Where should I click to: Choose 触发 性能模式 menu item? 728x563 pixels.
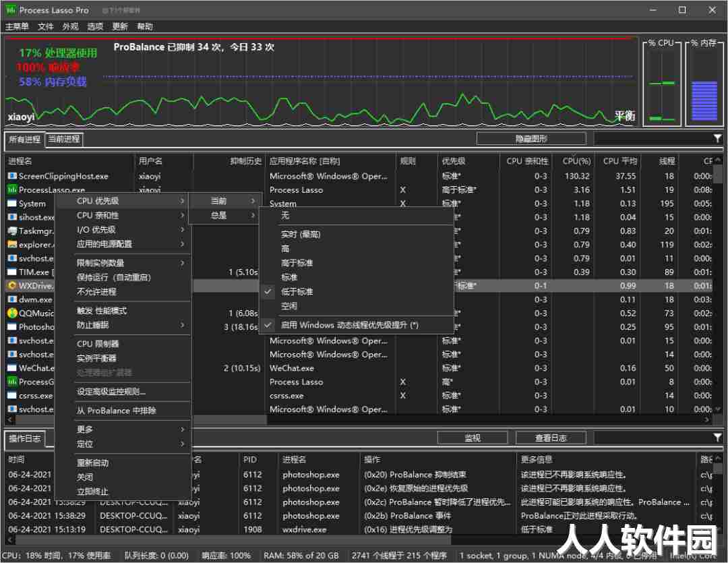tap(123, 311)
